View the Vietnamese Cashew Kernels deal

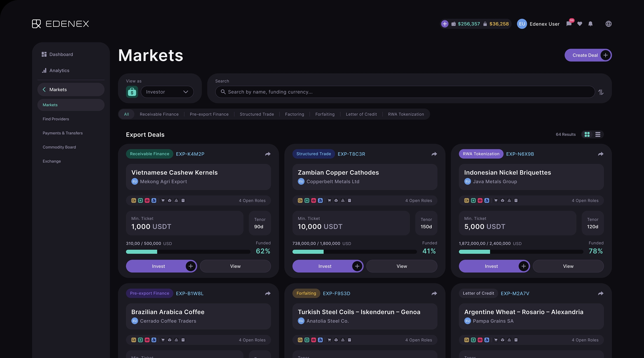click(235, 266)
